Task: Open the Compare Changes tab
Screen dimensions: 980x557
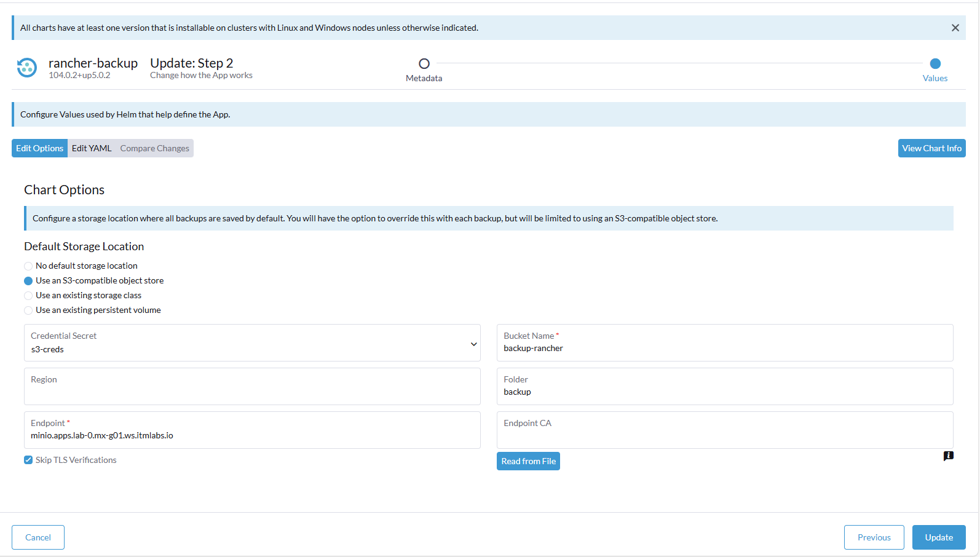Action: click(154, 148)
